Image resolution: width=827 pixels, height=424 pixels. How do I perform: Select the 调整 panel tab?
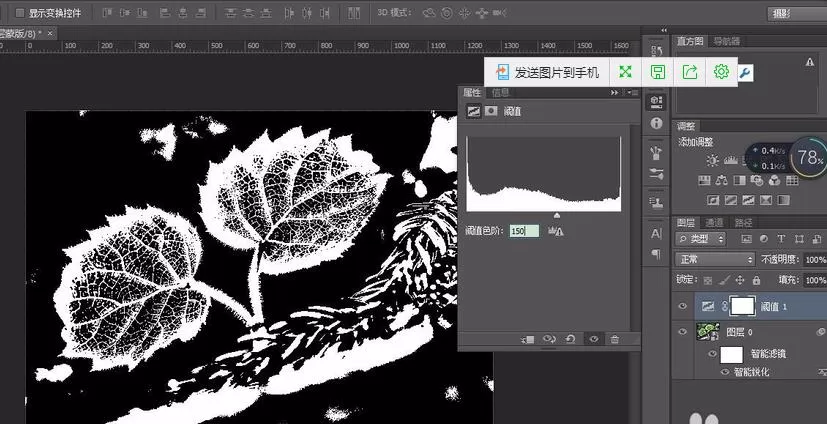(686, 126)
